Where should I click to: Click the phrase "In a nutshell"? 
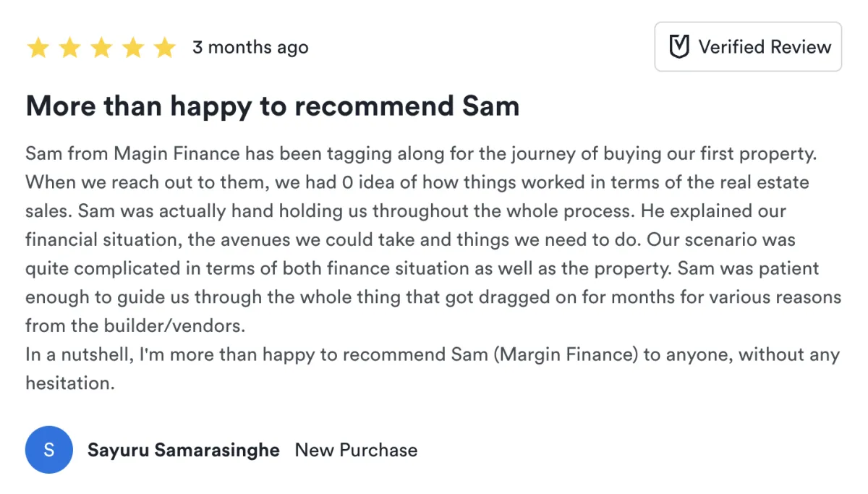(x=78, y=355)
